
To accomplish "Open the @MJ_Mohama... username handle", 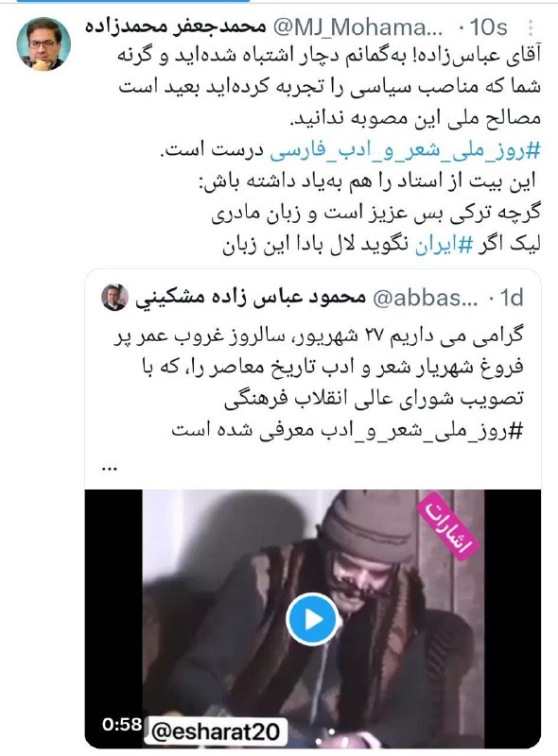I will 358,27.
